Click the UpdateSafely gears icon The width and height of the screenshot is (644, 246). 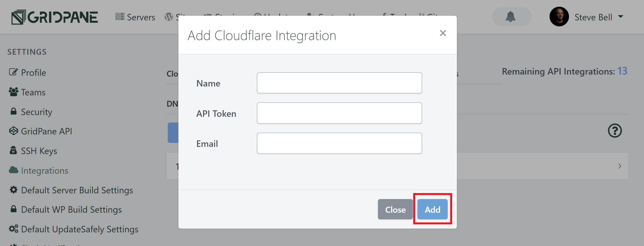pyautogui.click(x=13, y=229)
